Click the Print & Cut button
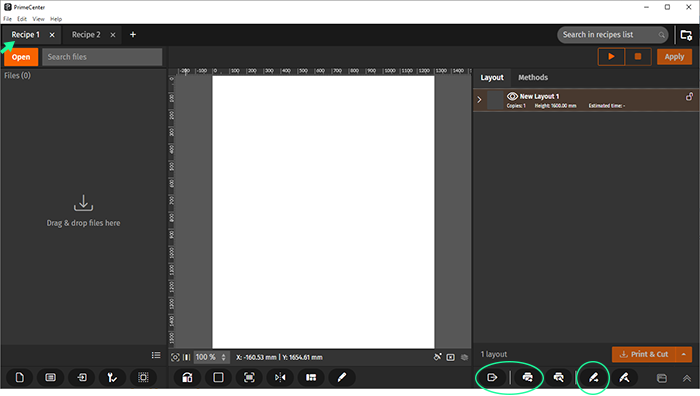700x396 pixels. pyautogui.click(x=644, y=354)
